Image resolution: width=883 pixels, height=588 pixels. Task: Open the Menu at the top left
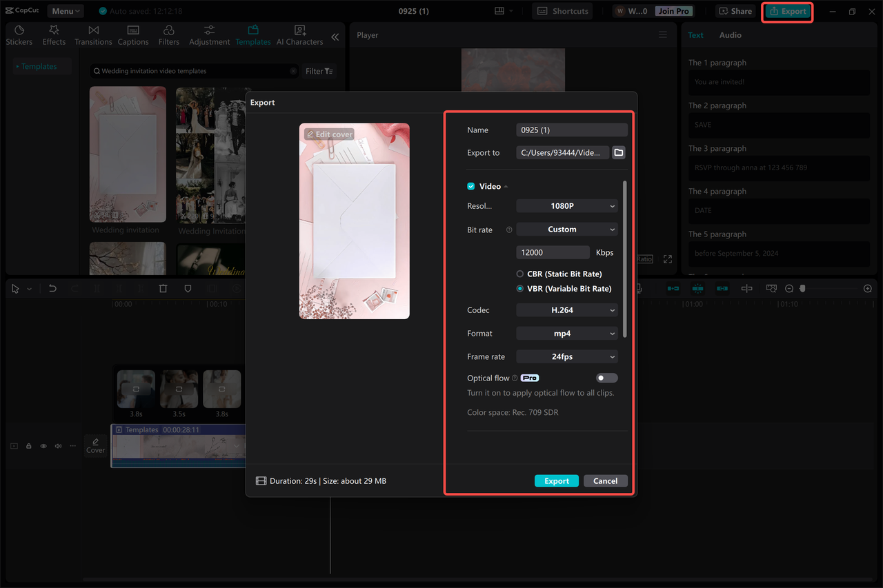[65, 10]
